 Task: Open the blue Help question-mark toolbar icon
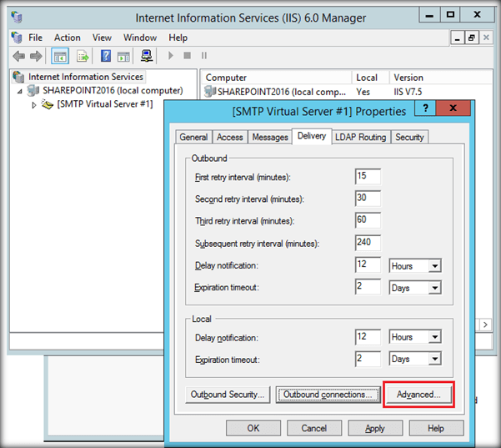(106, 56)
